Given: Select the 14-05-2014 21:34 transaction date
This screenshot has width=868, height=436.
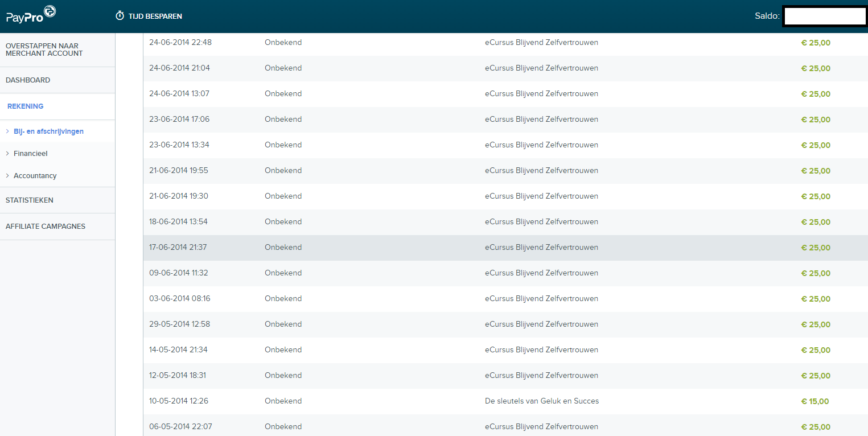Looking at the screenshot, I should [179, 350].
